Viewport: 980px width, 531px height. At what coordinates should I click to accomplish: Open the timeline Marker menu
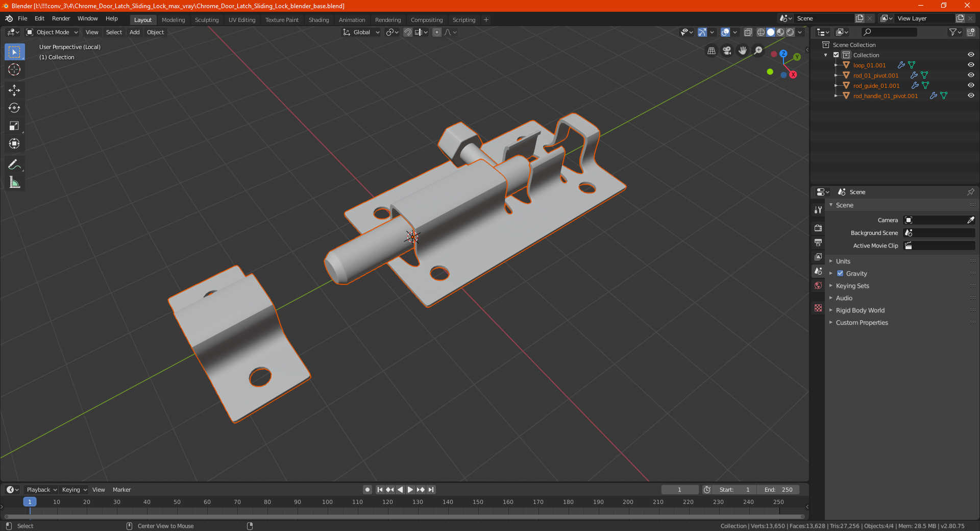[121, 490]
